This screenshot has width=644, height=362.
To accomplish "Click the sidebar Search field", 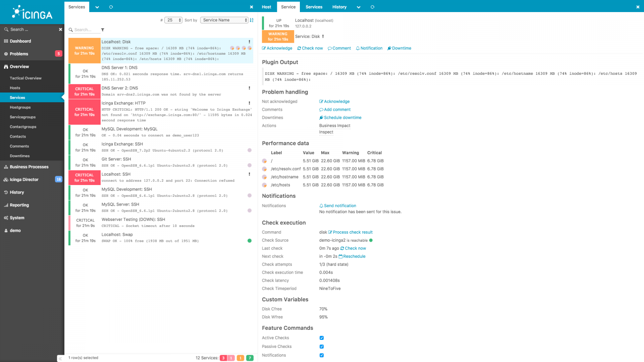I will [30, 29].
